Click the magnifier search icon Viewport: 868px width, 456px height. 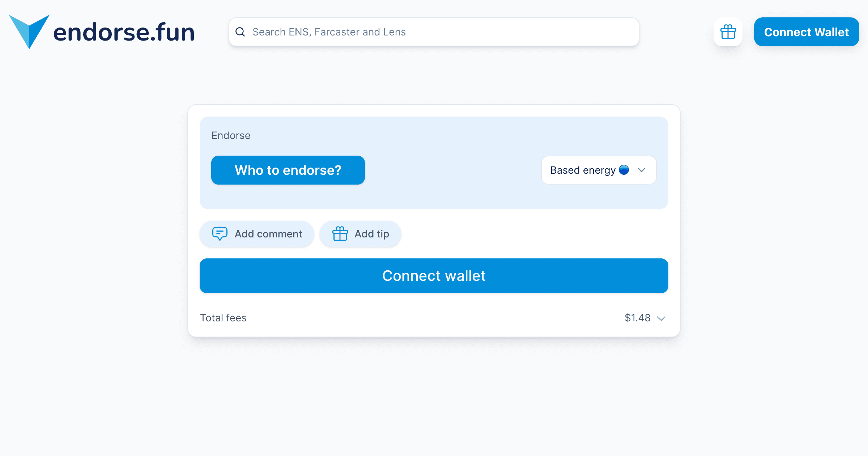[240, 32]
